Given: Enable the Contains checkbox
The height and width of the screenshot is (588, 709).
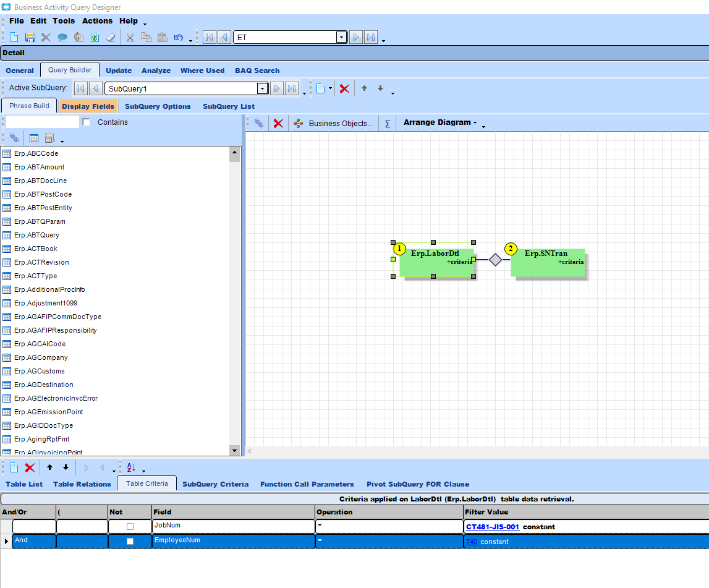Looking at the screenshot, I should point(87,122).
